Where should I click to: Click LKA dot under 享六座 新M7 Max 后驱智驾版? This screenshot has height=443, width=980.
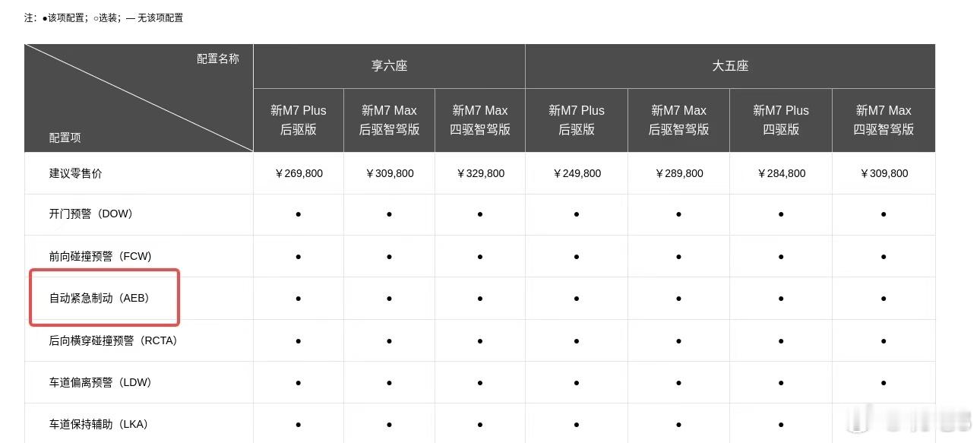click(x=389, y=424)
